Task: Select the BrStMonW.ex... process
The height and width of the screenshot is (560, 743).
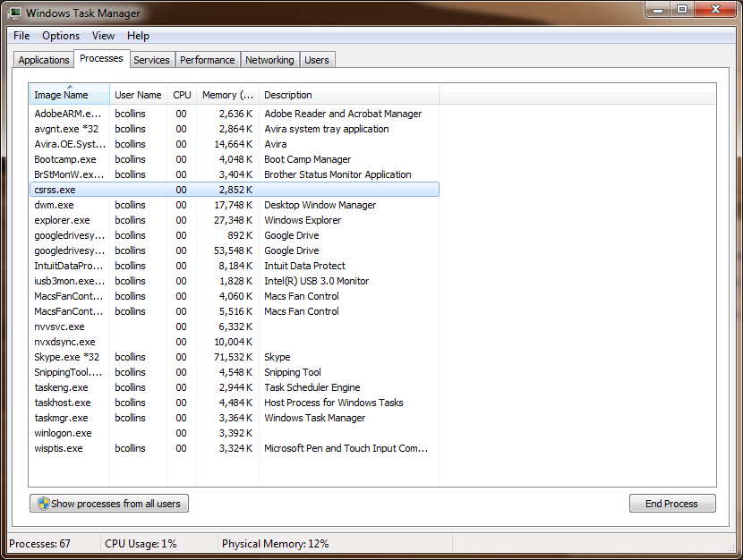Action: pos(235,174)
